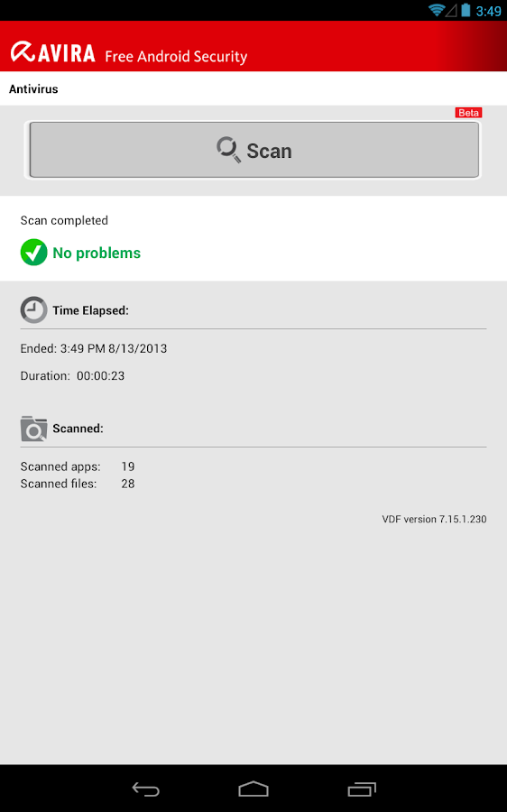Click the VDF version 7.15.1.230 text
The width and height of the screenshot is (507, 812).
[434, 519]
